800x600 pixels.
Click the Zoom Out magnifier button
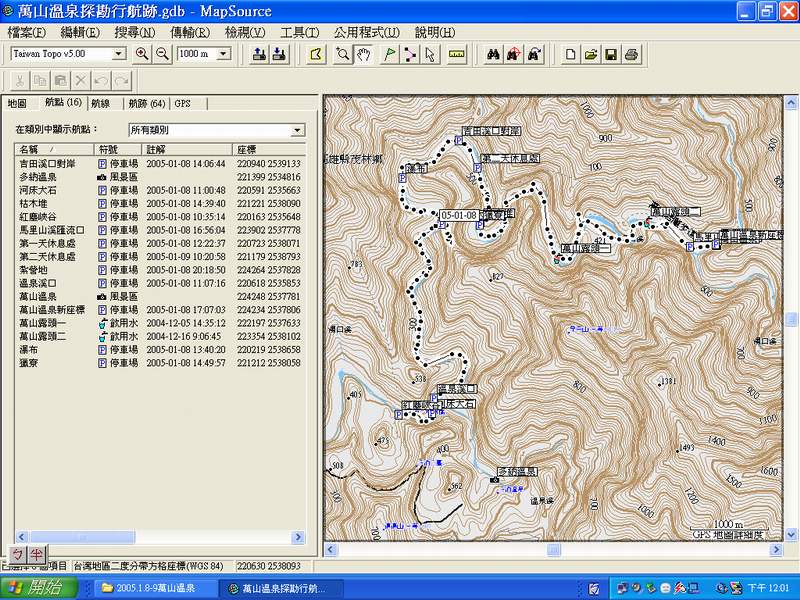coord(161,54)
